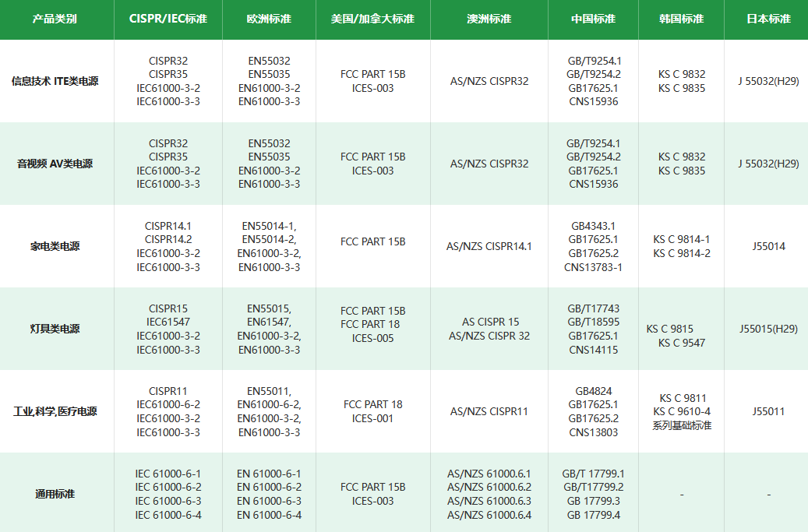Screen dimensions: 808x532
Task: Click the 美国/加拿大标准 column header
Action: click(x=372, y=19)
